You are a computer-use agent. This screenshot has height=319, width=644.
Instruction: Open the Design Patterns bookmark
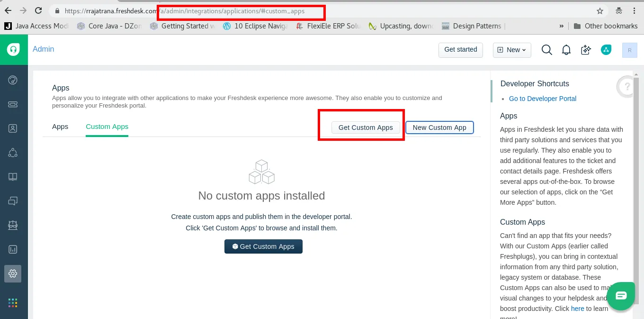pos(472,26)
